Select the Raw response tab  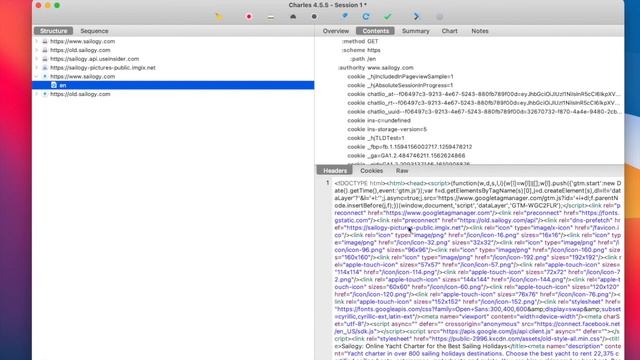tap(402, 171)
